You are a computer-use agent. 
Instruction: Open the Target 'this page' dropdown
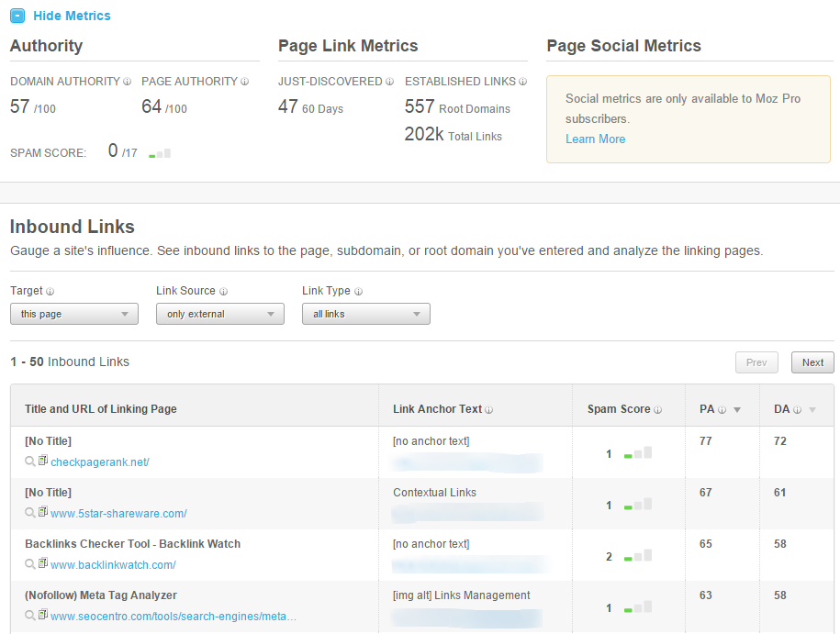point(74,314)
